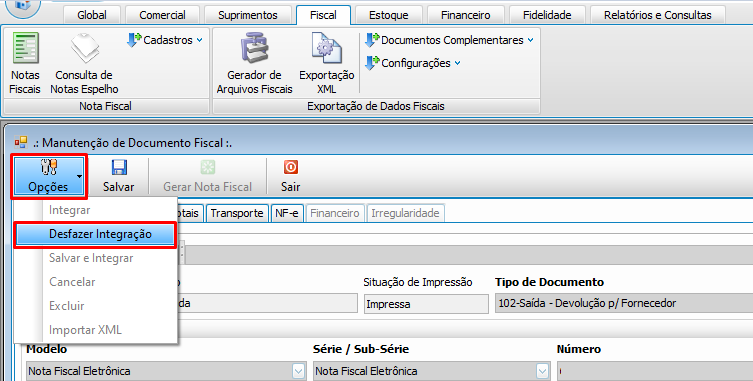The width and height of the screenshot is (753, 381).
Task: Expand the Configurações dropdown
Action: click(413, 63)
